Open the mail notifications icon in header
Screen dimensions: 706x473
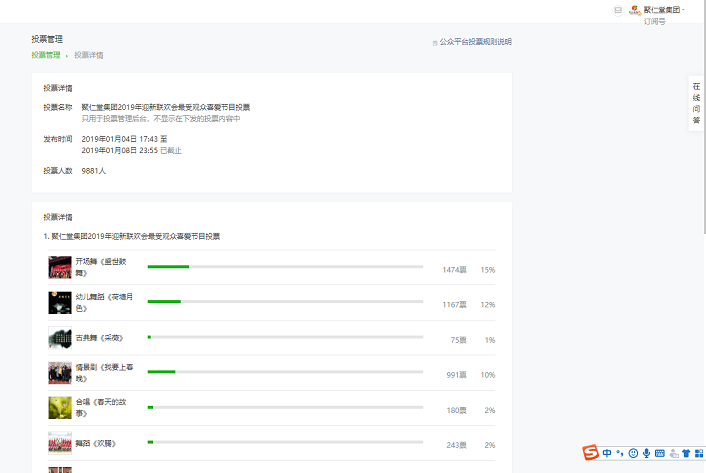pos(617,10)
